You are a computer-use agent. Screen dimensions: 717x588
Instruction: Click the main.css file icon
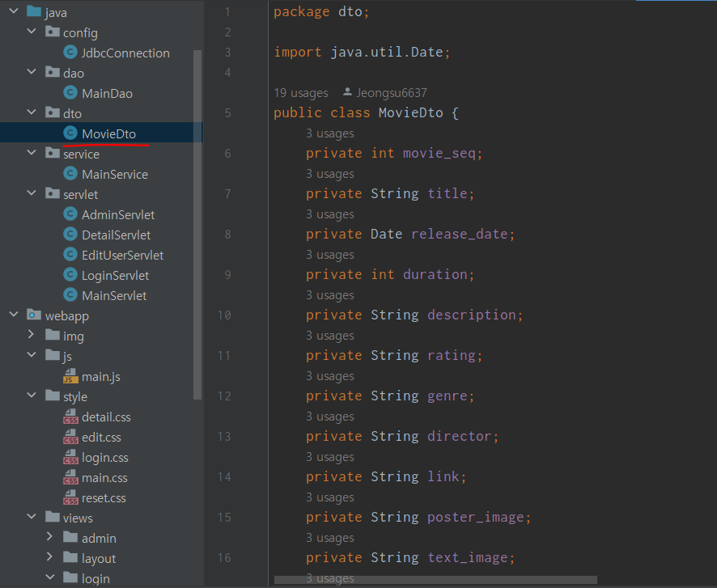point(70,477)
